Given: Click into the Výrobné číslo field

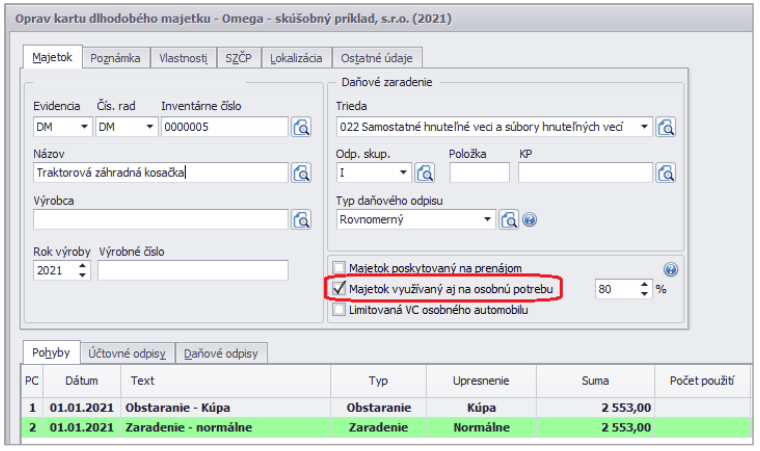Looking at the screenshot, I should 192,270.
